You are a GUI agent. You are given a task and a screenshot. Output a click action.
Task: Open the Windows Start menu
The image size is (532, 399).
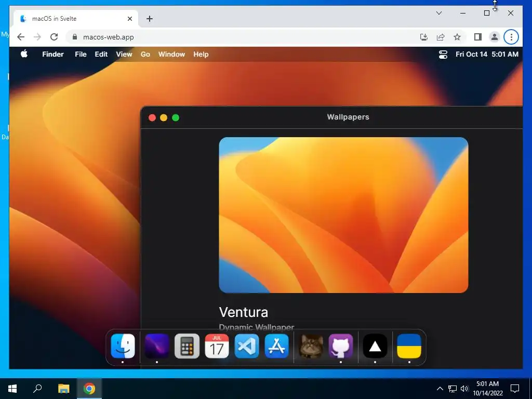click(x=12, y=389)
